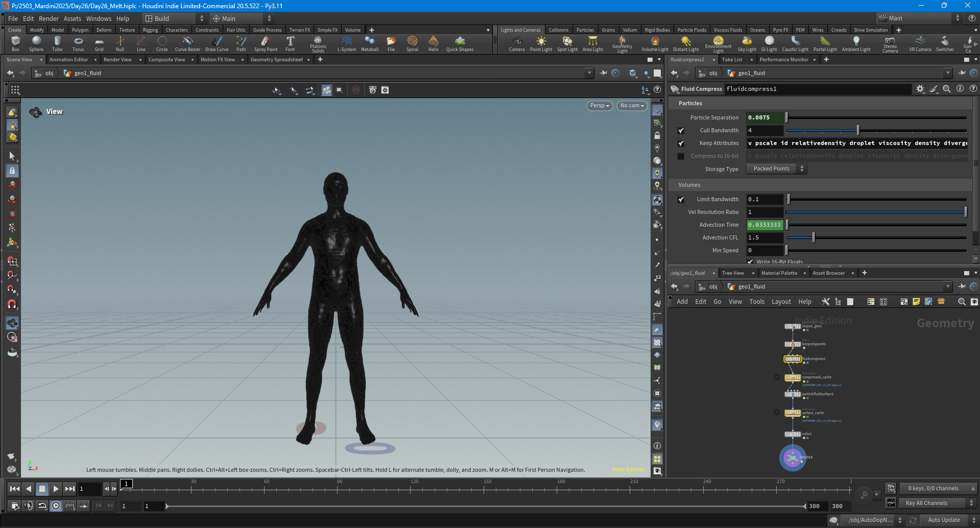Open the No cam camera dropdown
Image resolution: width=980 pixels, height=528 pixels.
tap(632, 106)
